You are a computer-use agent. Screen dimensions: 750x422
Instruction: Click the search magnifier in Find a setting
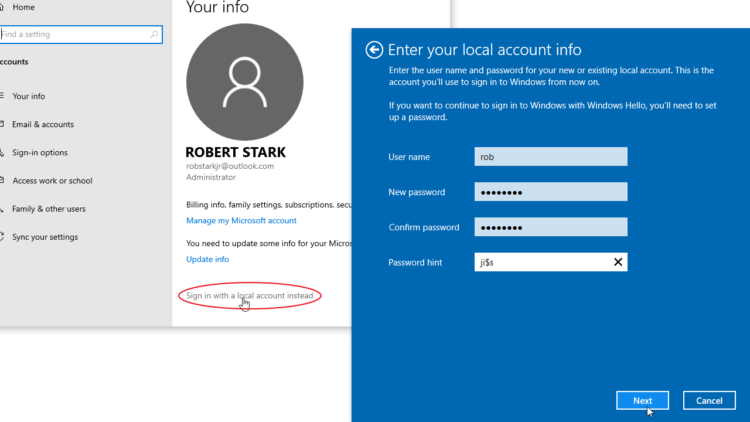[x=154, y=34]
